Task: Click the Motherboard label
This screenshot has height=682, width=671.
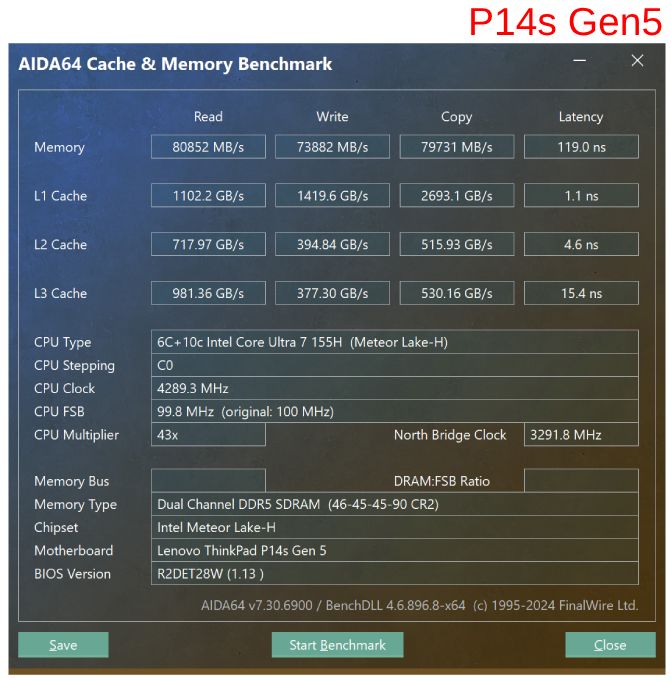Action: click(x=73, y=550)
